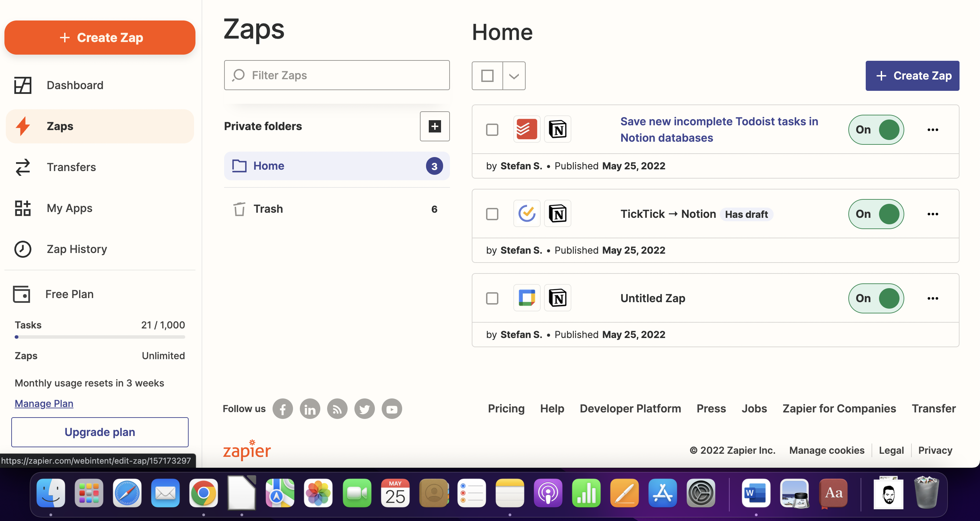The image size is (980, 521).
Task: Open the Pricing footer link
Action: tap(506, 409)
